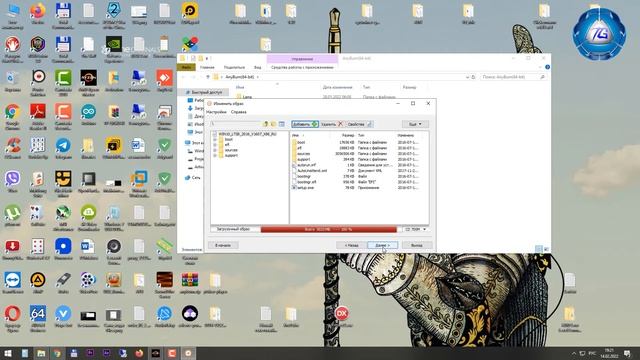Open the Главная tab in Explorer ribbon
The height and width of the screenshot is (360, 640).
207,67
